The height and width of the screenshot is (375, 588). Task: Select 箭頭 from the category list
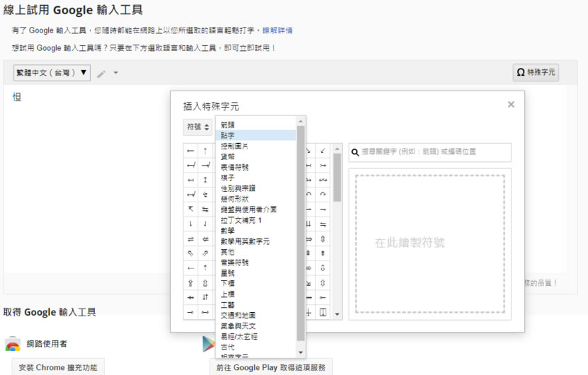coord(256,125)
